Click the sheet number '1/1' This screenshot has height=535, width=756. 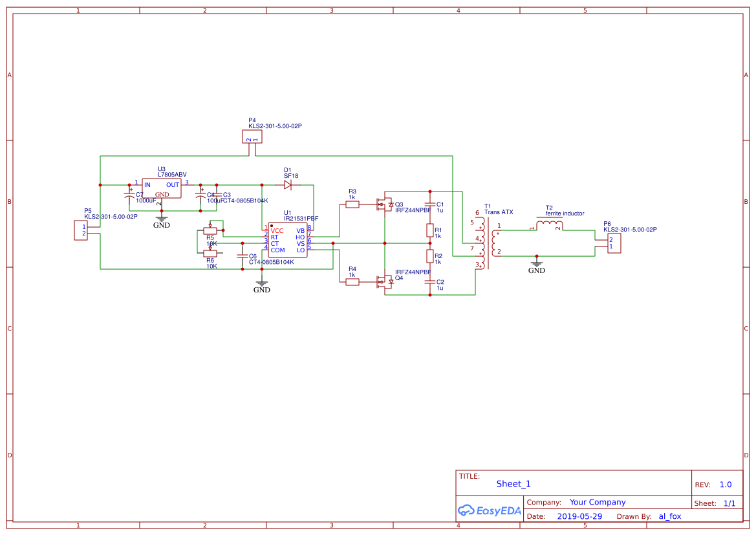pos(729,503)
